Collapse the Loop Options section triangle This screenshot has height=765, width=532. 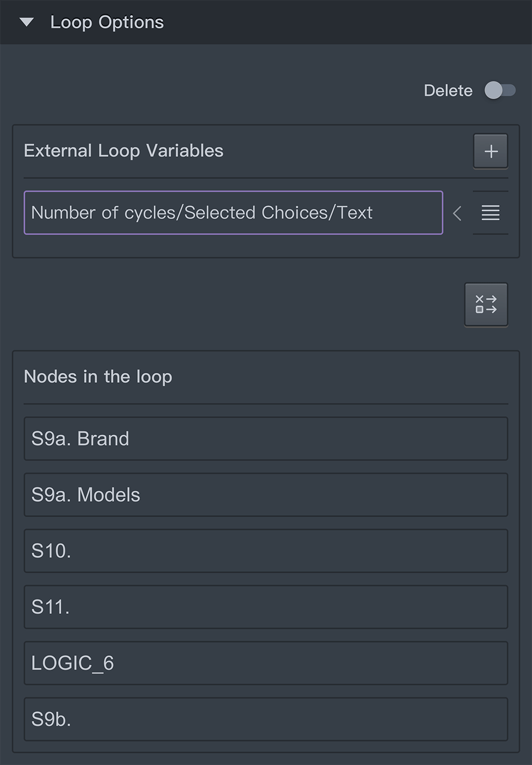26,22
